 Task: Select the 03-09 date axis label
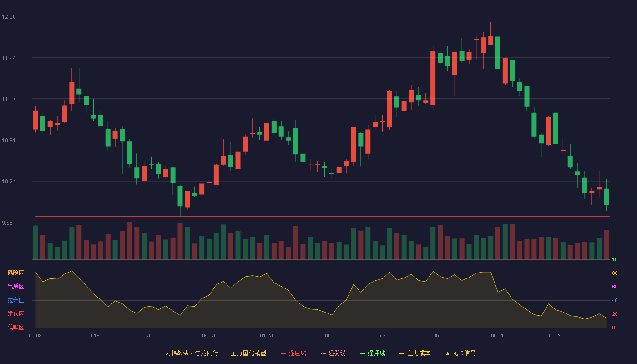[x=35, y=335]
